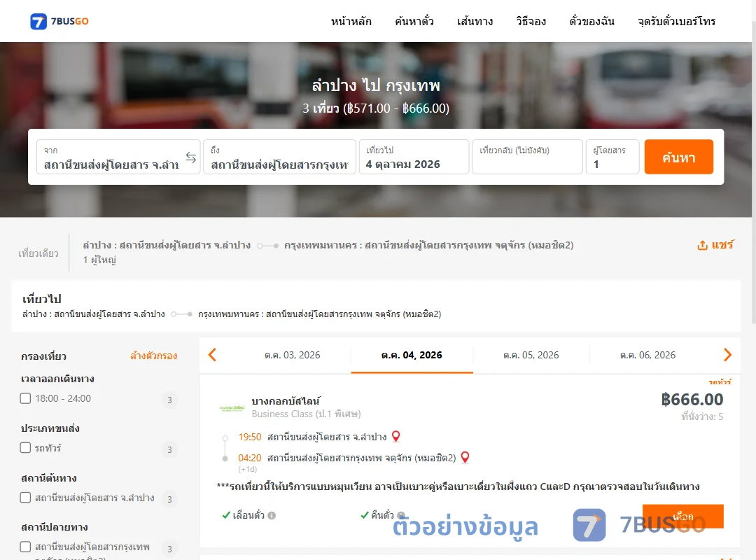Check origin station filter สถานีขนส่งผู้โดยสาร จ.ลำปาง
The image size is (756, 560).
26,497
